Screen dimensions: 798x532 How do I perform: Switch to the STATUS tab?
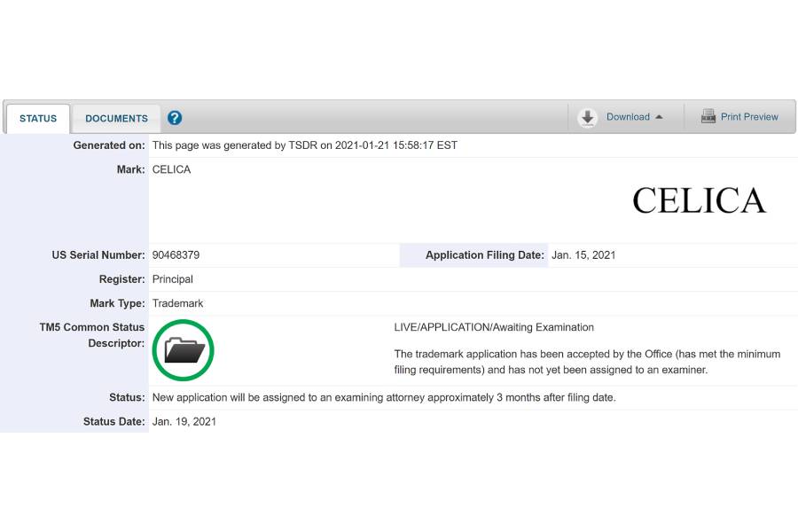38,118
